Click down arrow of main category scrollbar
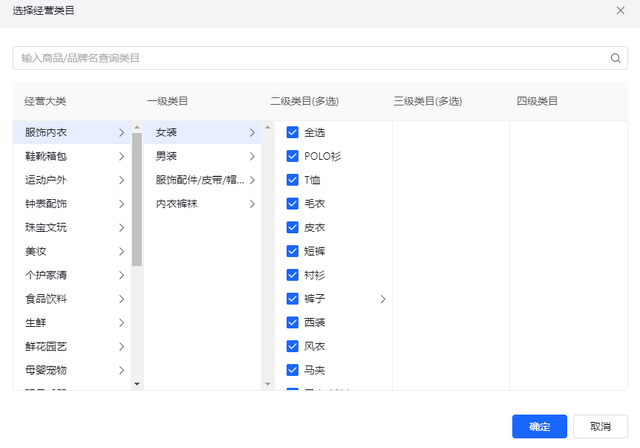This screenshot has height=448, width=640. click(x=137, y=384)
